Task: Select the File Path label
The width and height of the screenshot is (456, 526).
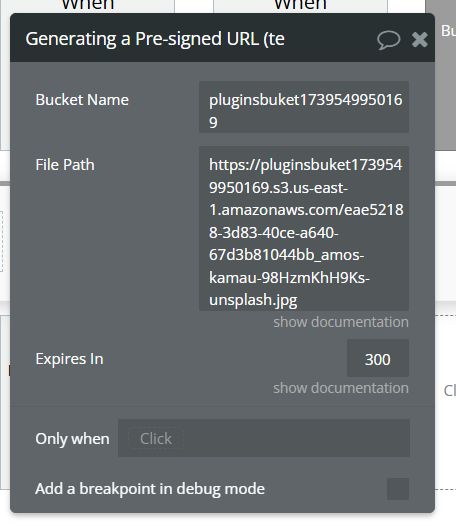Action: (65, 165)
